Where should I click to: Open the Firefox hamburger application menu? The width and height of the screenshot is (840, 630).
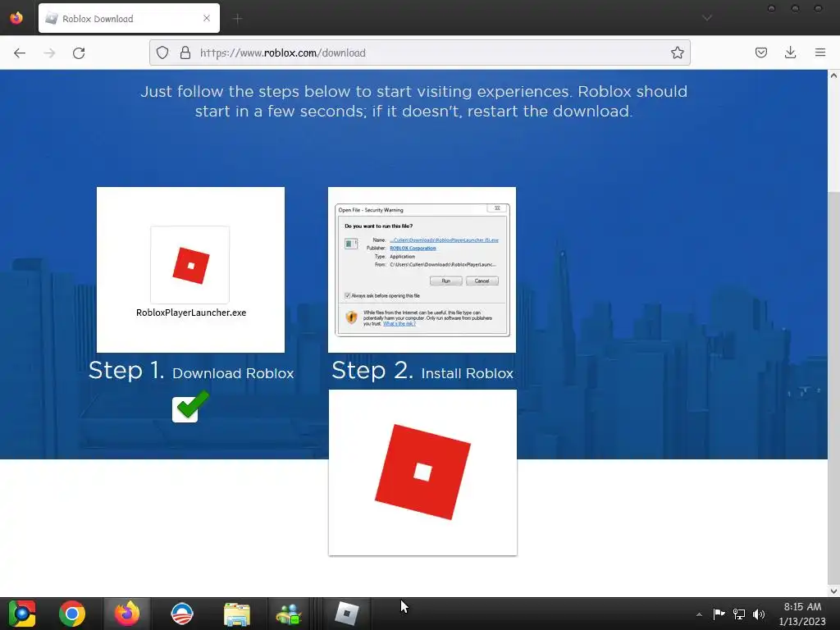[820, 52]
